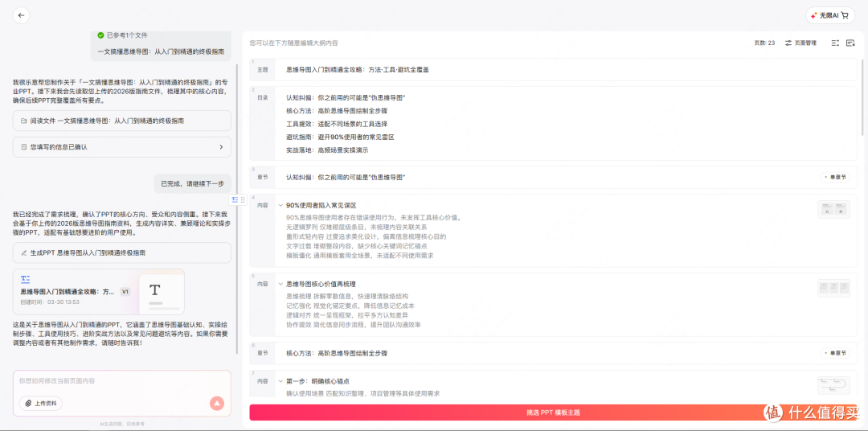
Task: Click line 文字过载 堆砌整段内容
Action: (358, 246)
